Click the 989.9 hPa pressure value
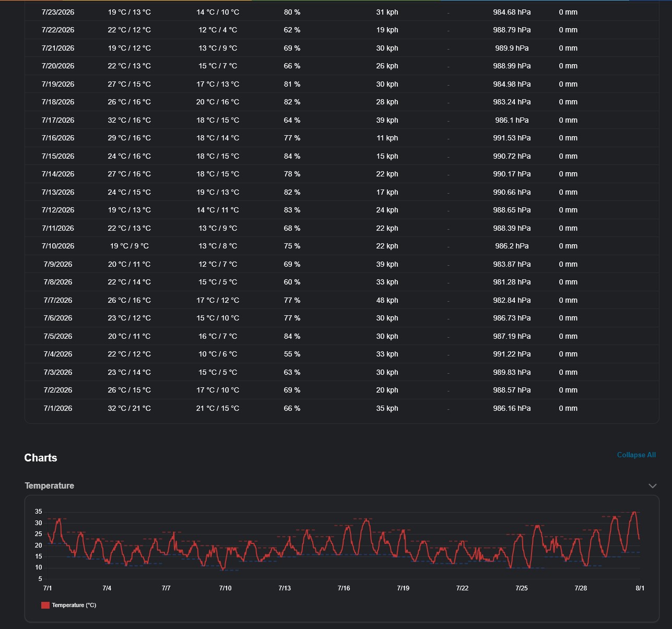672x629 pixels. (512, 48)
